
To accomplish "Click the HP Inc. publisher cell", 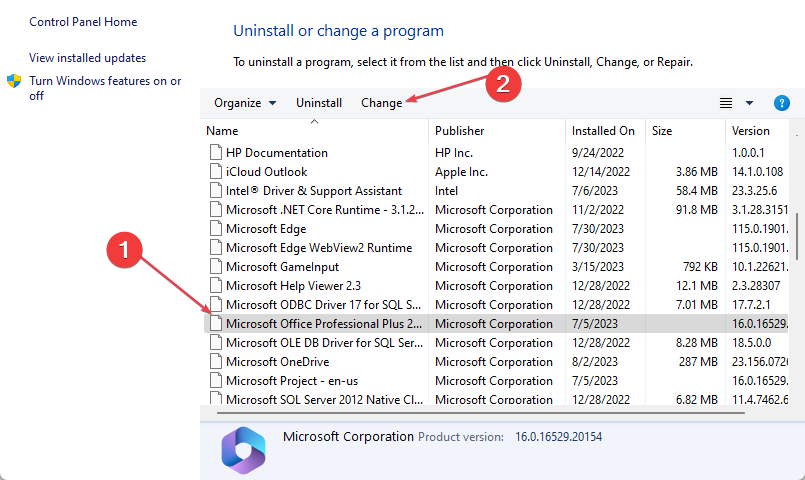I will point(454,152).
